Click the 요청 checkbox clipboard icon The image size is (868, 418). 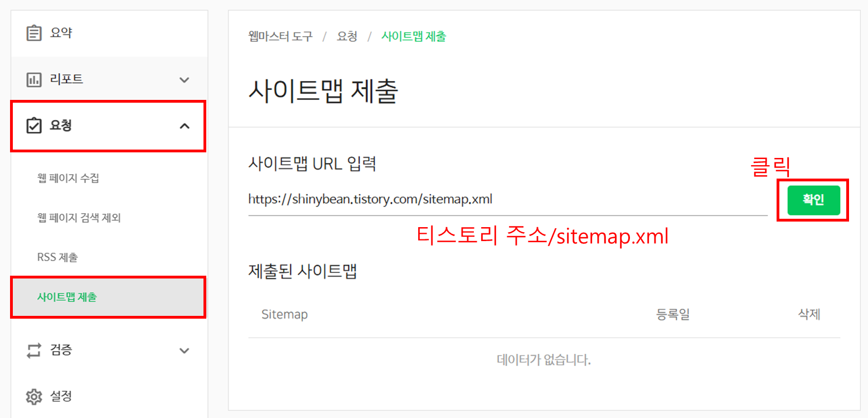click(x=34, y=126)
